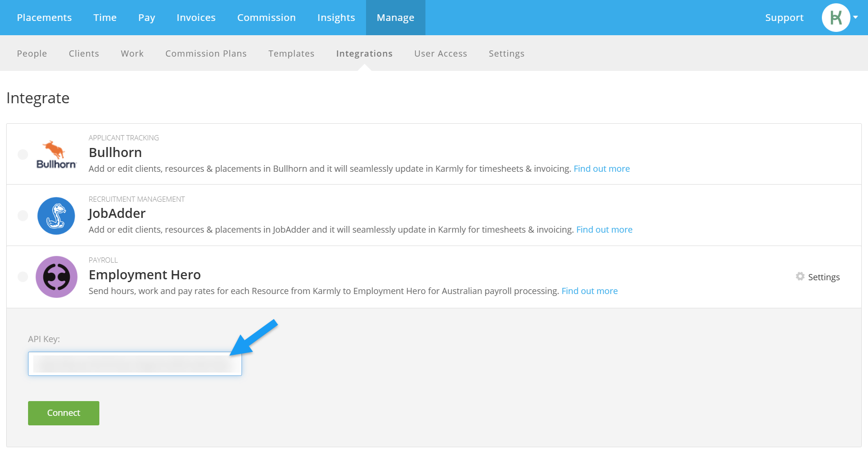
Task: Click the JobAdder heading text
Action: coord(117,213)
